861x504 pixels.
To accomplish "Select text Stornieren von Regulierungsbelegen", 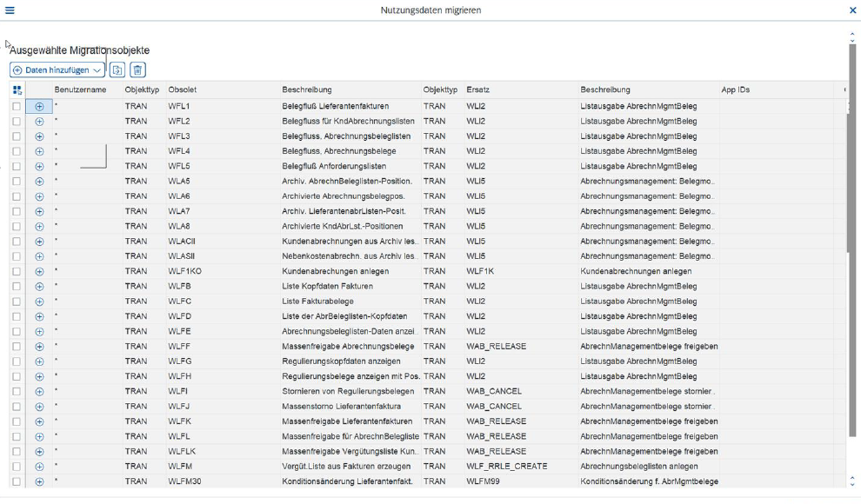I will pyautogui.click(x=348, y=392).
